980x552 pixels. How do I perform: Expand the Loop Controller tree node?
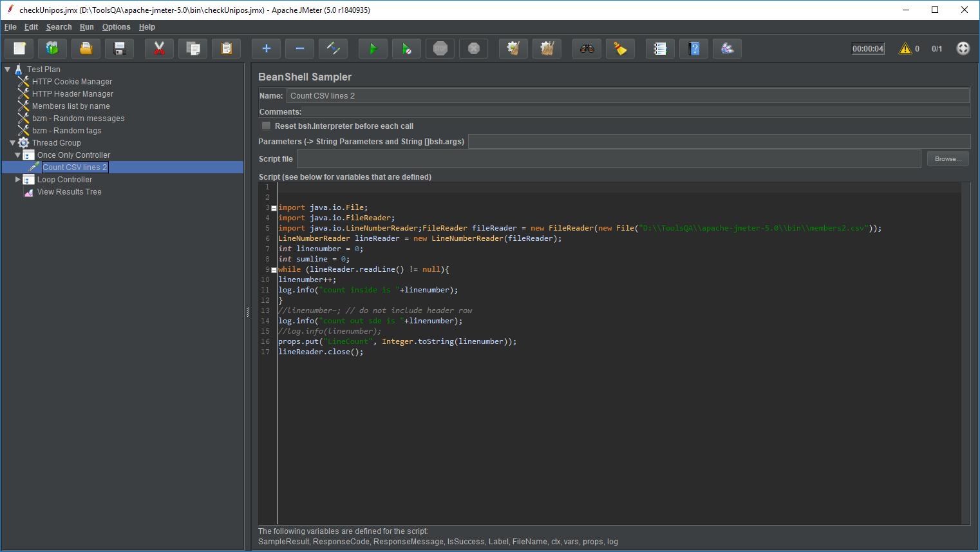[x=18, y=180]
